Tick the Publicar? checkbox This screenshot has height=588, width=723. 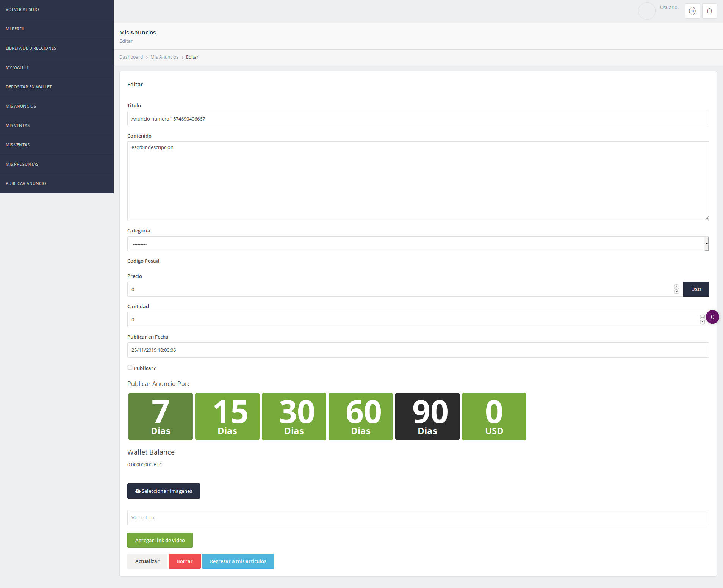pyautogui.click(x=130, y=367)
